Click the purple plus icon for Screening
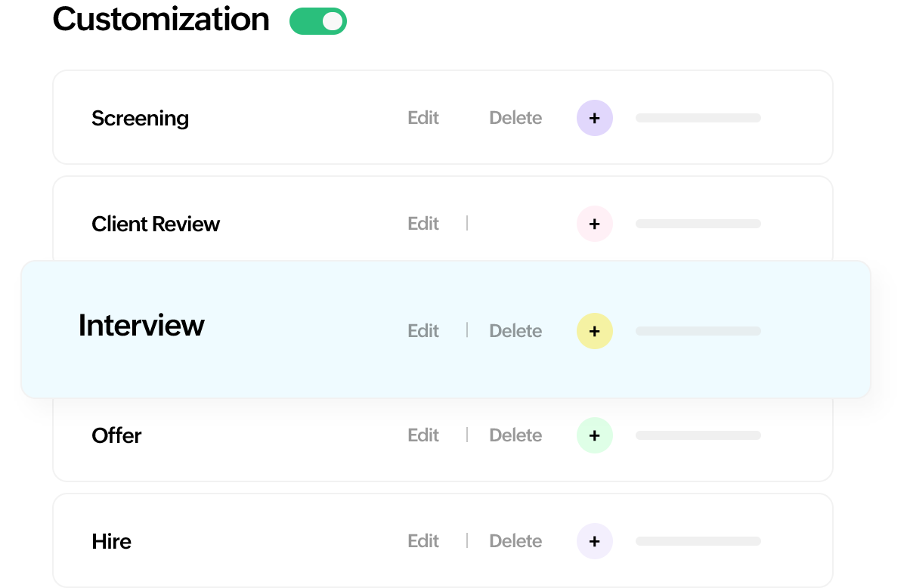Viewport: 910px width, 588px height. tap(595, 118)
